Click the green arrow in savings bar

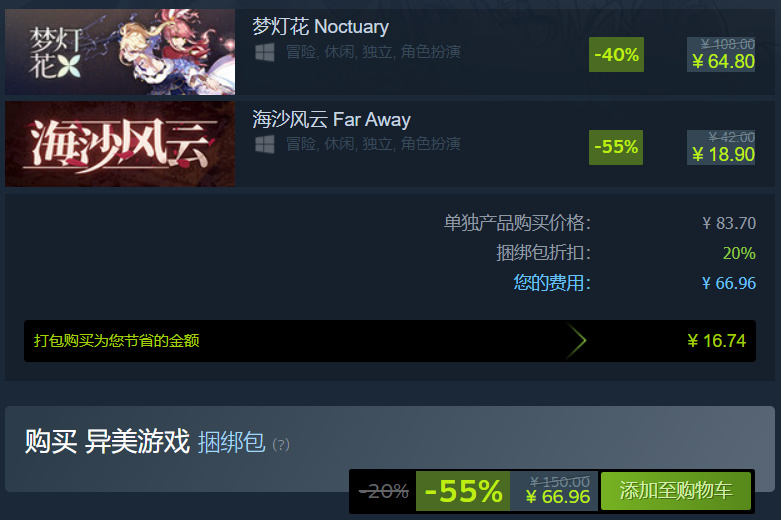(x=576, y=341)
